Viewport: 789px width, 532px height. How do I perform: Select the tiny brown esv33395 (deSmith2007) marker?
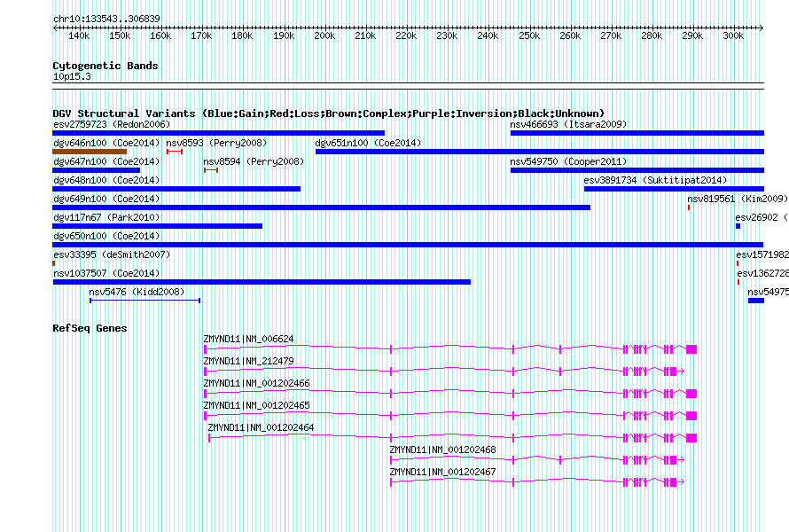click(54, 263)
